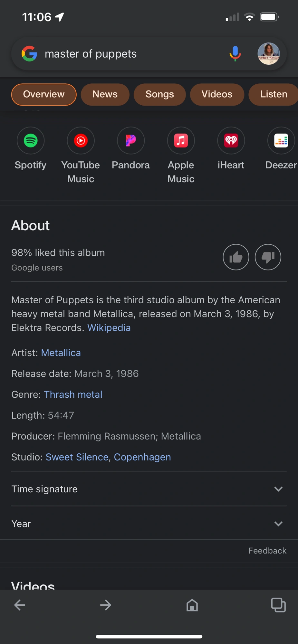Go to the browser home icon
The image size is (298, 644).
[192, 605]
